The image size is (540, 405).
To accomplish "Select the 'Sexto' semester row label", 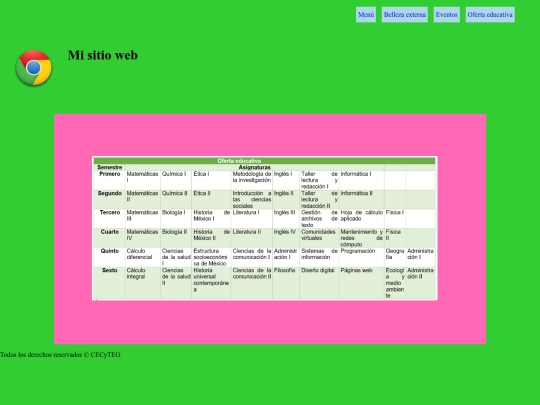I will pos(110,270).
